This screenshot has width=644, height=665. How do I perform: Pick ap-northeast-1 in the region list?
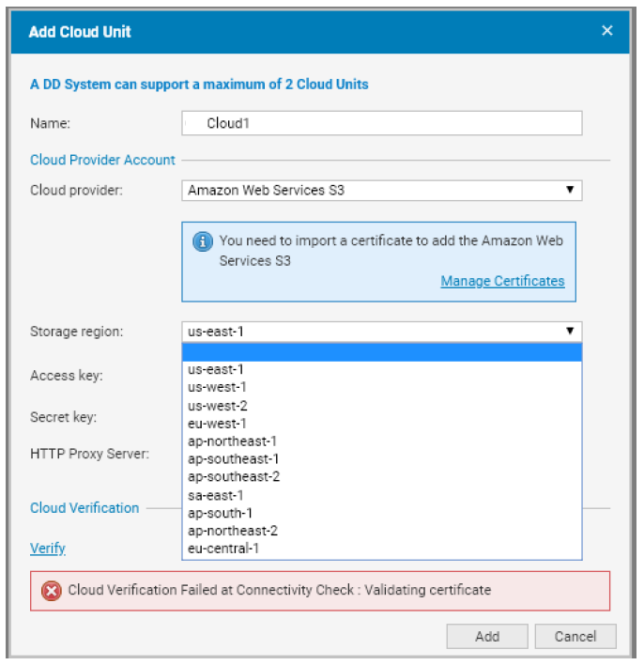(232, 441)
